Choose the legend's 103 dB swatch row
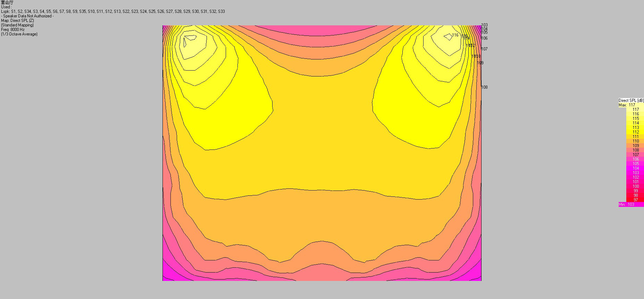 pyautogui.click(x=635, y=173)
